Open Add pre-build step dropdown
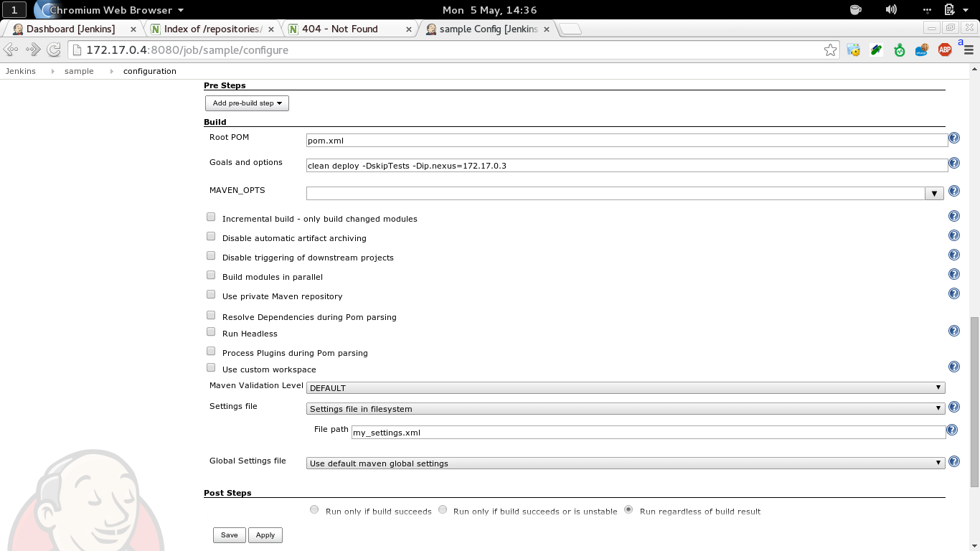 click(247, 103)
